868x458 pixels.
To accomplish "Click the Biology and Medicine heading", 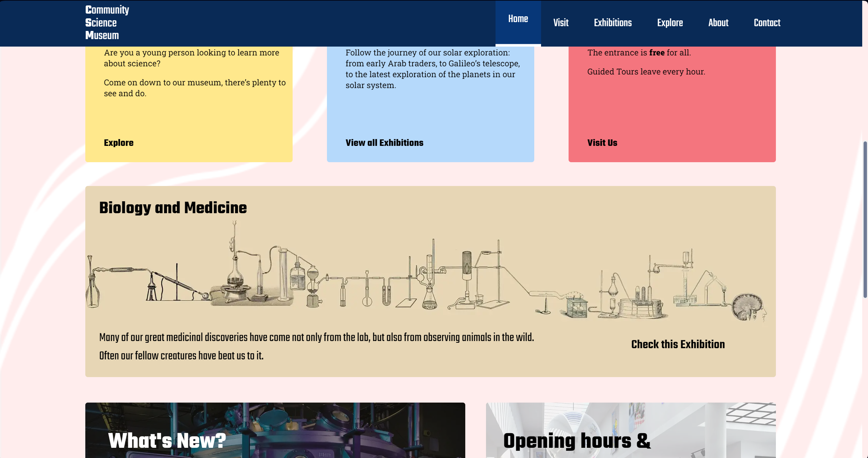I will coord(173,208).
